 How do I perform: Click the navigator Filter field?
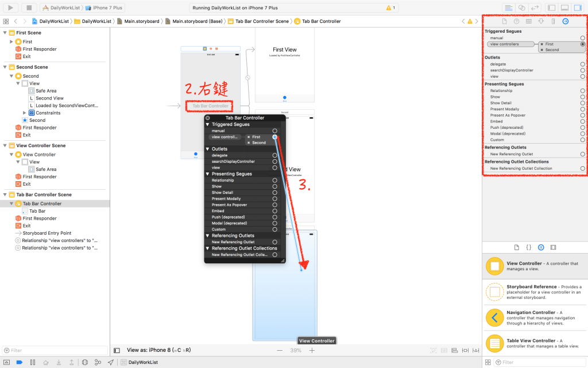(x=55, y=350)
